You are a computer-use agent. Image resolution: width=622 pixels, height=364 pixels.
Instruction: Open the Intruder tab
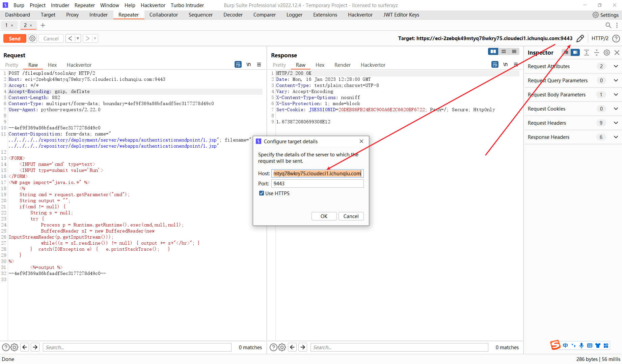(99, 15)
